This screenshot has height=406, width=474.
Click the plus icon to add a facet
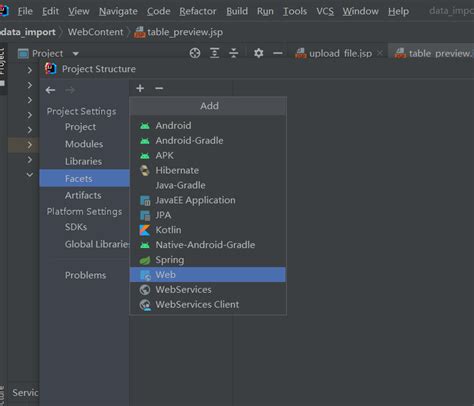[140, 88]
